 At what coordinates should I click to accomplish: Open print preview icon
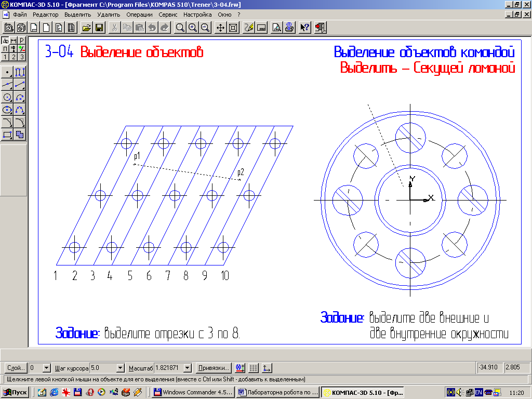(x=277, y=28)
